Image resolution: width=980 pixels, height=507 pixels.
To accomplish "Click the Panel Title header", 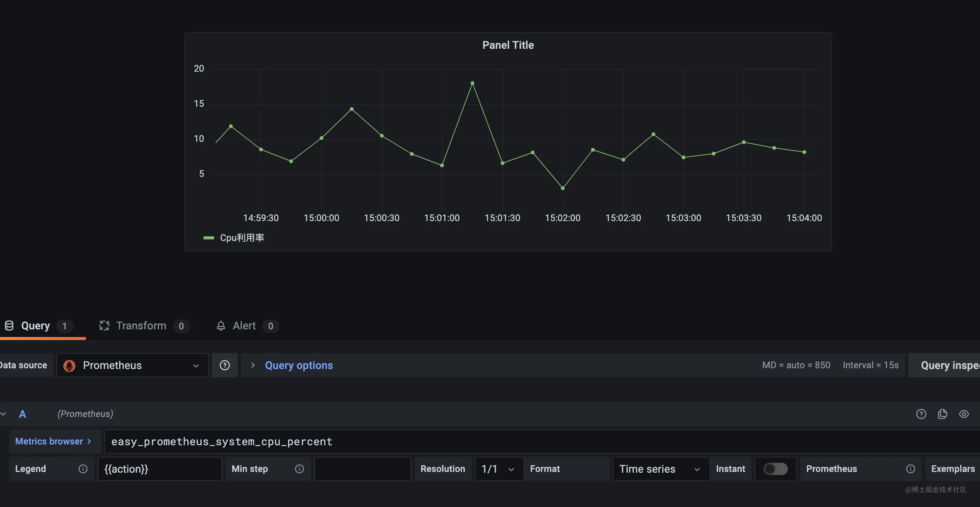I will tap(508, 45).
